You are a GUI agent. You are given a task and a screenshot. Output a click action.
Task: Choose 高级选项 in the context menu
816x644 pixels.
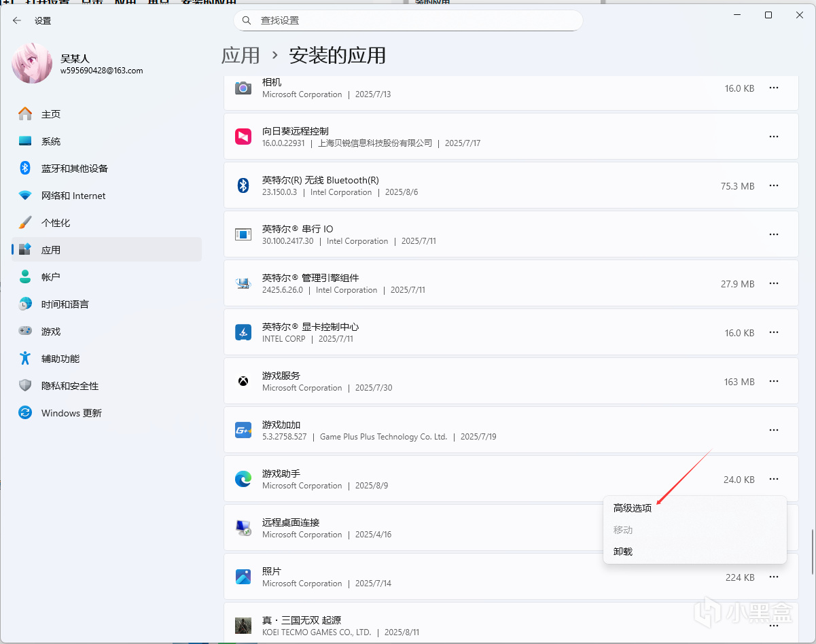(x=694, y=508)
